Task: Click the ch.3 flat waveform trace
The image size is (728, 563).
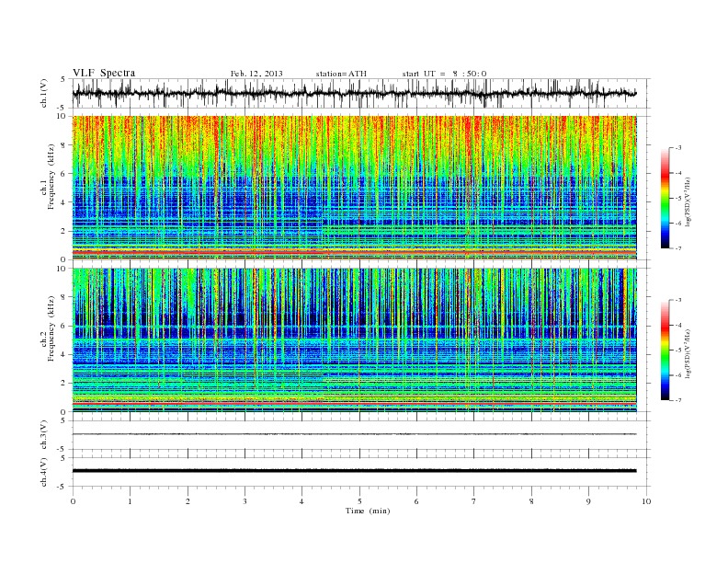Action: (354, 434)
